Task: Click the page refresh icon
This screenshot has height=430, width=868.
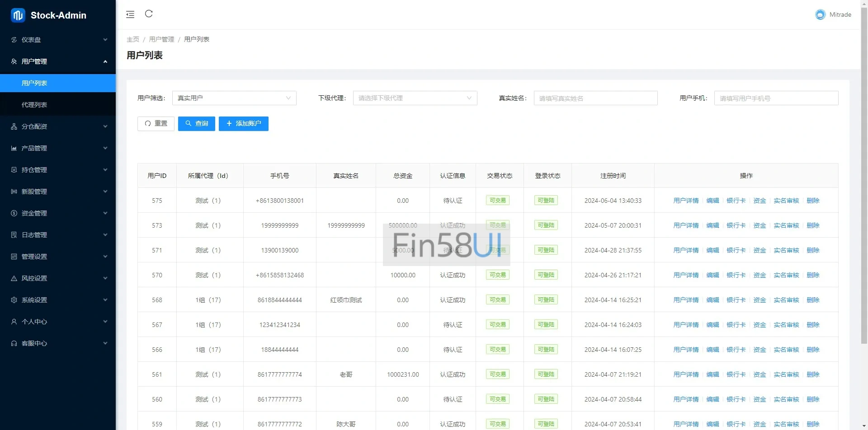Action: click(149, 14)
